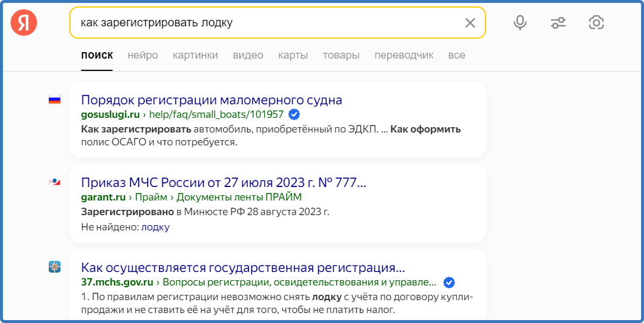
Task: Click the 37.mchs.gov.ru domain link
Action: 117,283
